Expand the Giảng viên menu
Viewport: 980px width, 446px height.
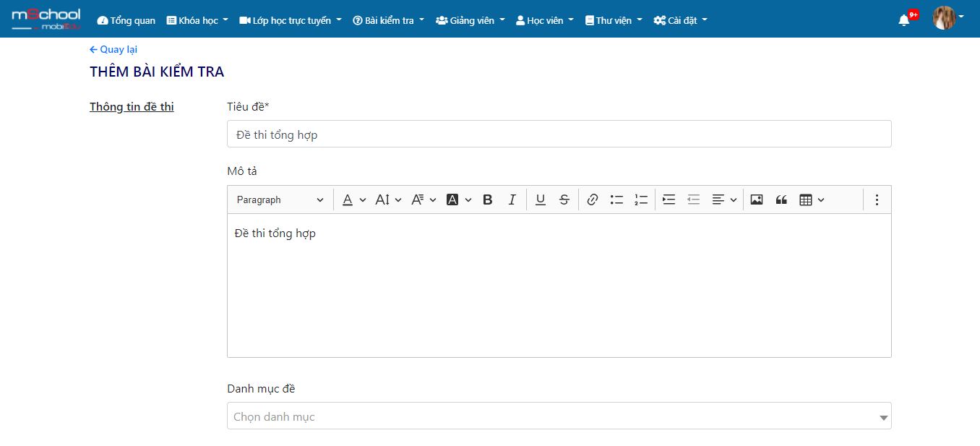tap(470, 20)
